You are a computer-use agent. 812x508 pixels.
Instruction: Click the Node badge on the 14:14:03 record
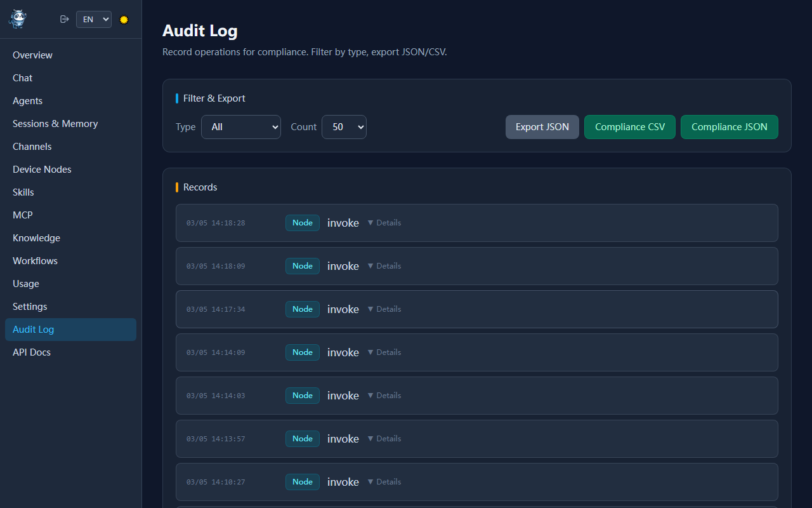click(x=303, y=396)
